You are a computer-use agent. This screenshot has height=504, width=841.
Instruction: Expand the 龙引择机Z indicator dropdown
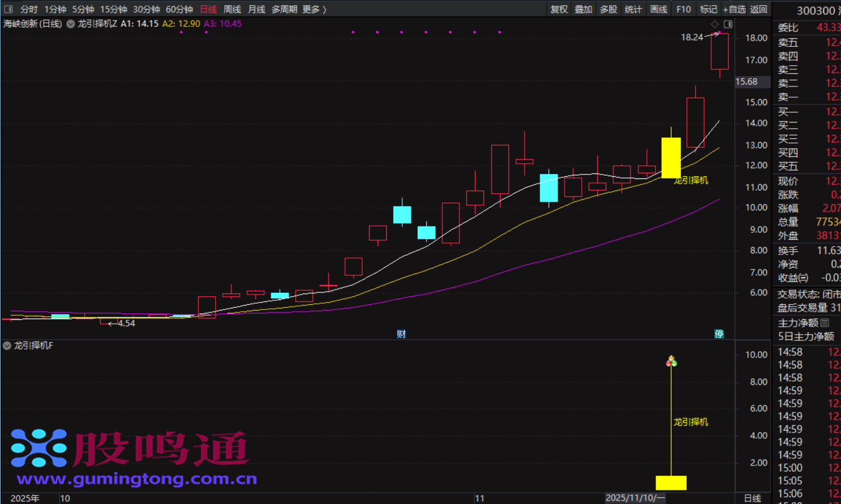pyautogui.click(x=71, y=24)
